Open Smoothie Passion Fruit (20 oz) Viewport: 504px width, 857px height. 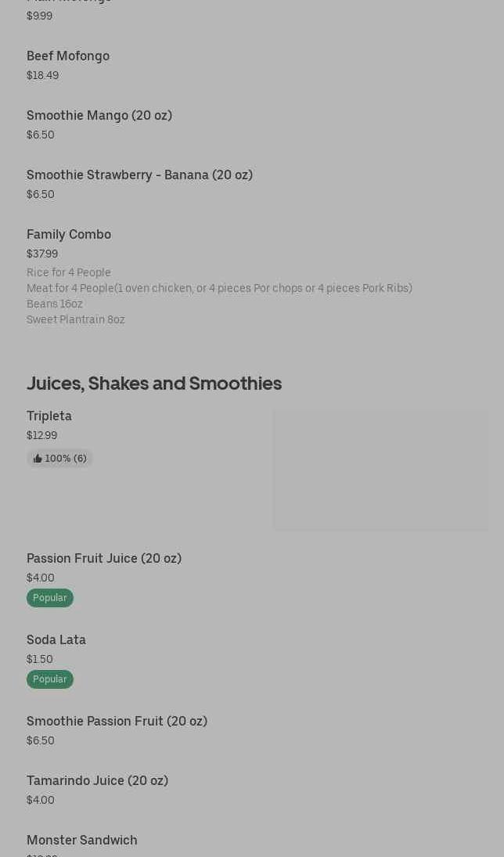[x=117, y=722]
